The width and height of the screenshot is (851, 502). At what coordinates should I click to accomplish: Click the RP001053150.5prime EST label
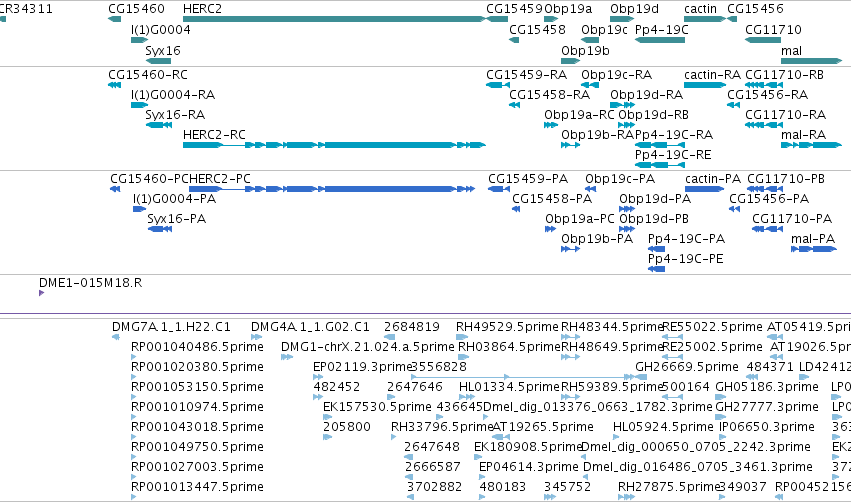pyautogui.click(x=198, y=387)
